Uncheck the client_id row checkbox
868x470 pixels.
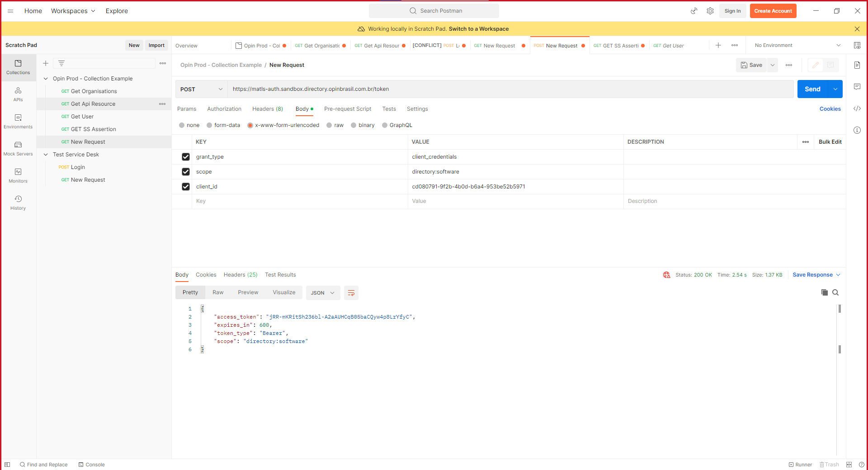coord(186,187)
